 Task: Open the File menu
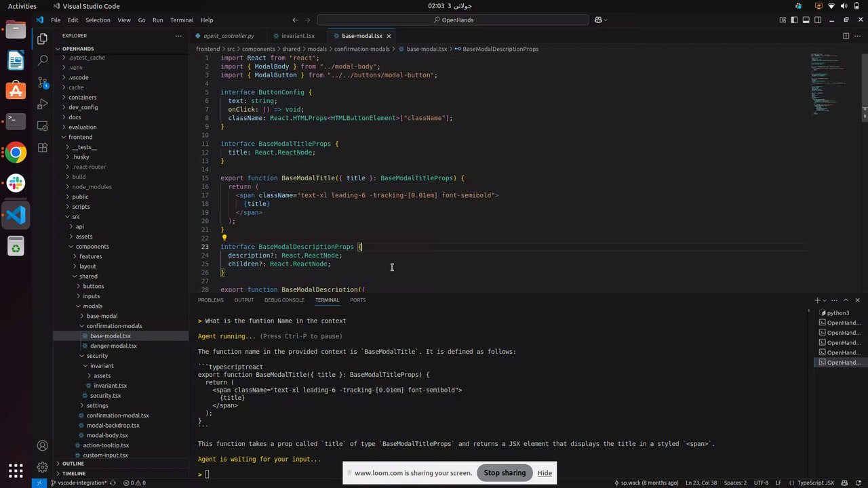tap(56, 20)
